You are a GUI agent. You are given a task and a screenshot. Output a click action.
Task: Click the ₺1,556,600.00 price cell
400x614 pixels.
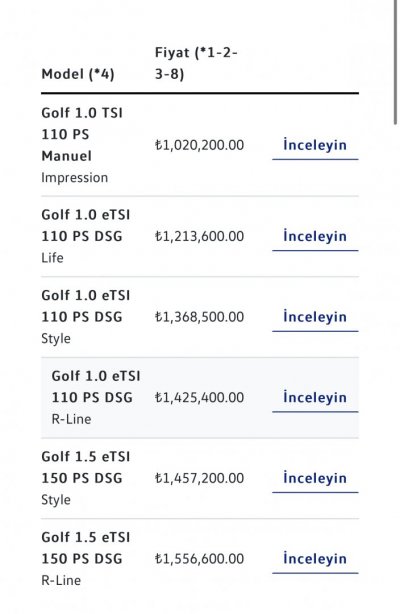click(x=199, y=559)
